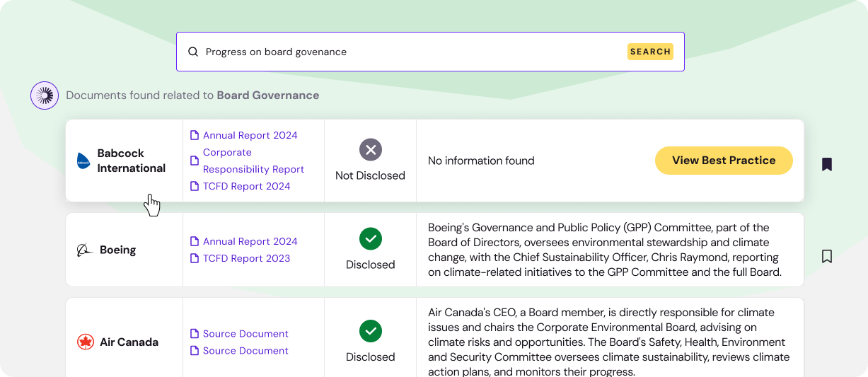Open Air Canada's first Source Document
The width and height of the screenshot is (868, 377).
tap(245, 334)
